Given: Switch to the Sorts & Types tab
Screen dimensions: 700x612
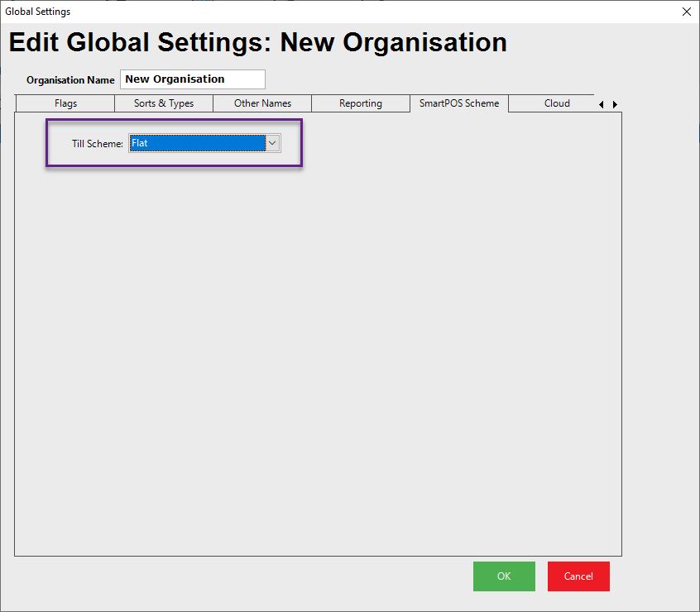Looking at the screenshot, I should [164, 103].
